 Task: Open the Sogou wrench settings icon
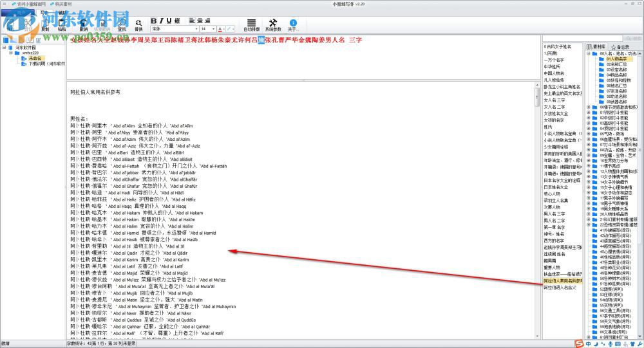pyautogui.click(x=640, y=344)
